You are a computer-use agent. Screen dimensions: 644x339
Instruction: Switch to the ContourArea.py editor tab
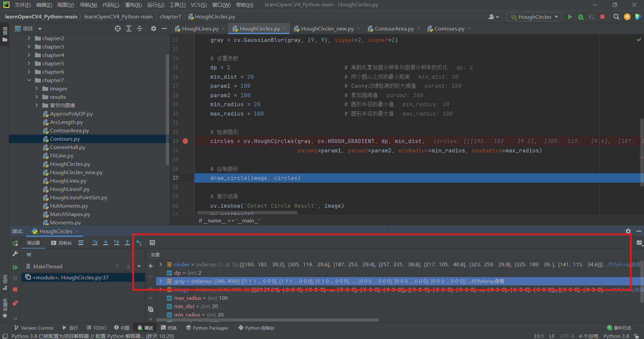(394, 28)
